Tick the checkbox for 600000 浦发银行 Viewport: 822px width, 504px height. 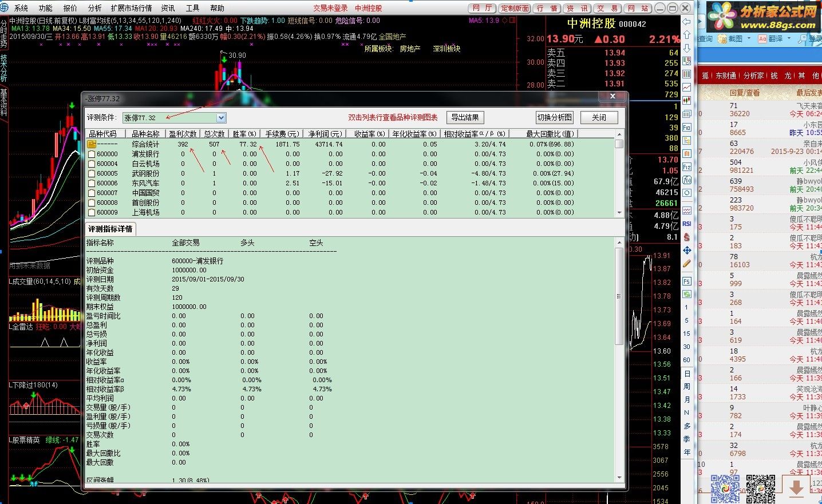(x=92, y=154)
